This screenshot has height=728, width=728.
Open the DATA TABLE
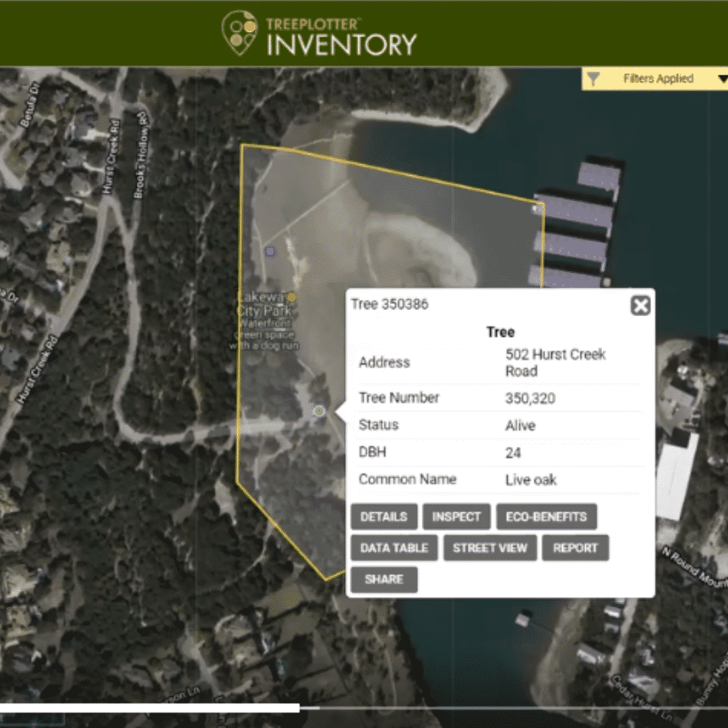[x=394, y=548]
